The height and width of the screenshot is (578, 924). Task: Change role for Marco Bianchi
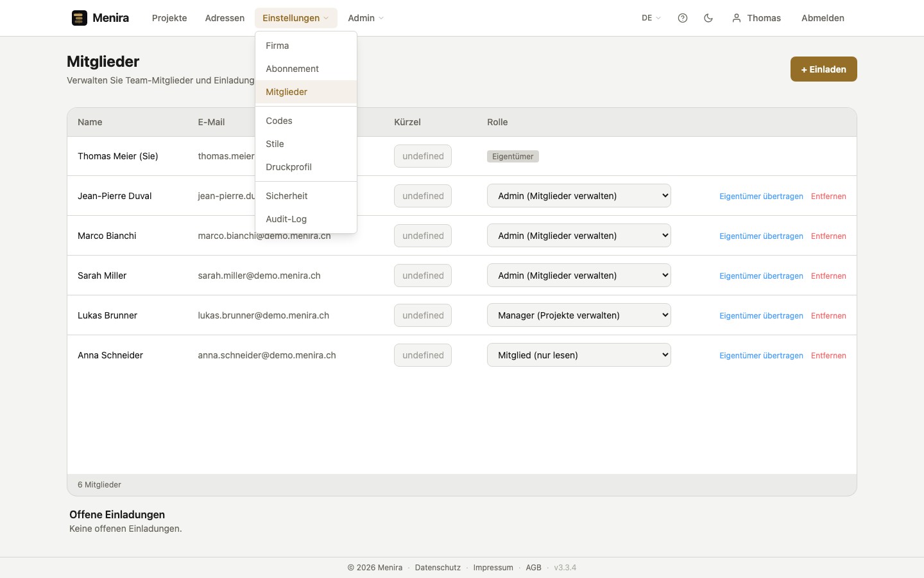[579, 236]
